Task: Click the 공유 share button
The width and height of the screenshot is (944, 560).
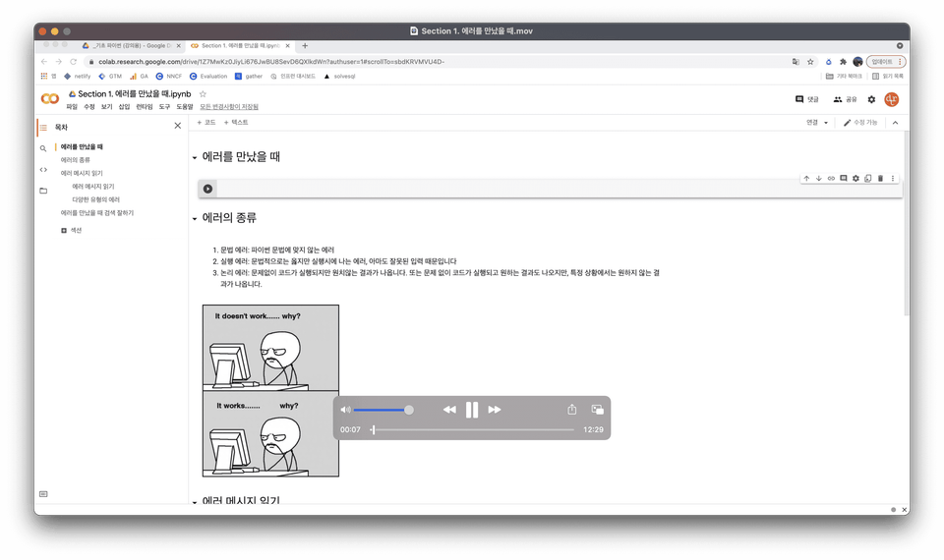Action: click(x=845, y=99)
